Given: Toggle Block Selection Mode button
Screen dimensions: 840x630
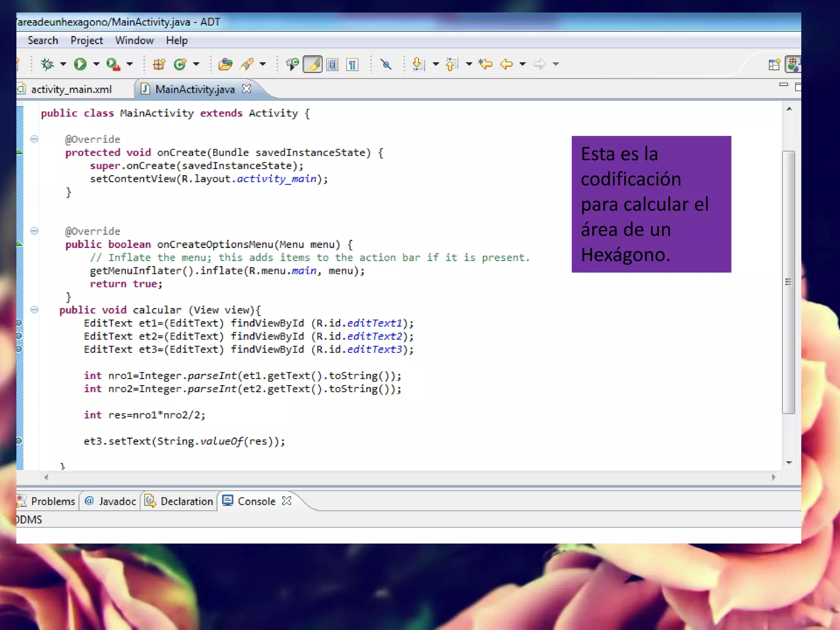Looking at the screenshot, I should click(333, 64).
